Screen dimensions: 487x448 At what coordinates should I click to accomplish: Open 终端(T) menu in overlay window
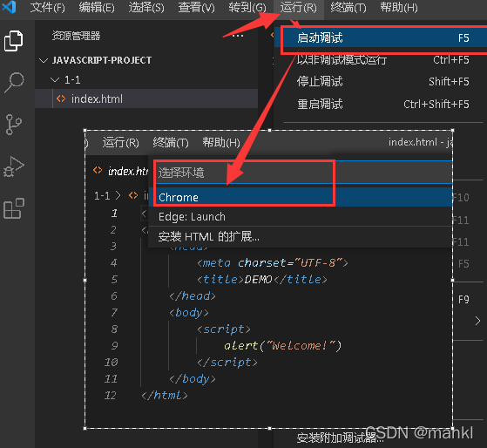point(171,143)
